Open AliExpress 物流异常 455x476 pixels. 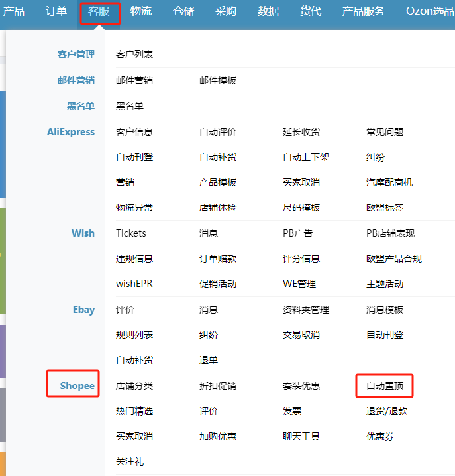(134, 208)
